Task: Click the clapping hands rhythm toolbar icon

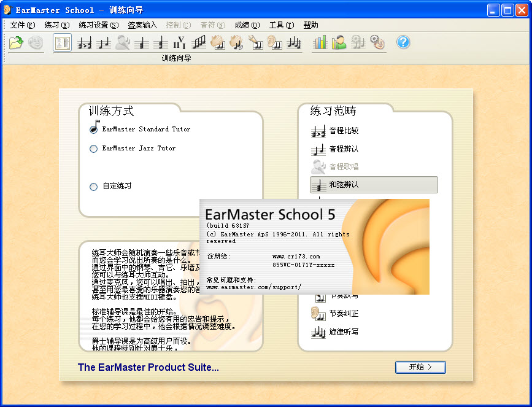Action: click(x=218, y=42)
